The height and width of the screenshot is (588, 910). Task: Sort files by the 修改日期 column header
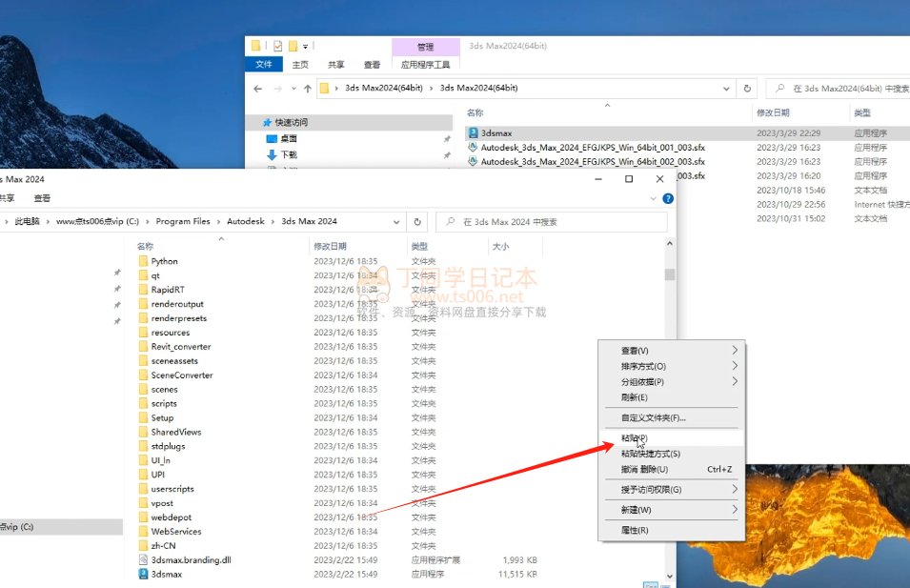[x=330, y=246]
